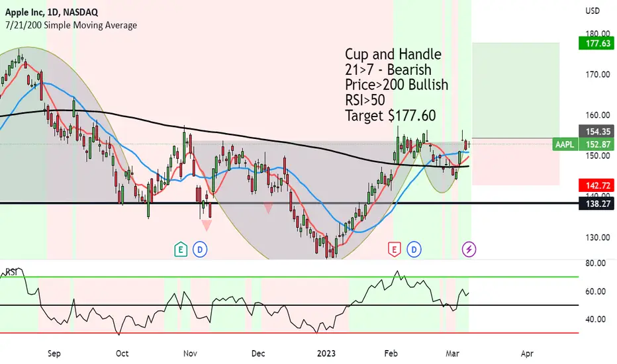Screen dimensions: 617x364
Task: Click the Sep date axis label
Action: [x=54, y=353]
